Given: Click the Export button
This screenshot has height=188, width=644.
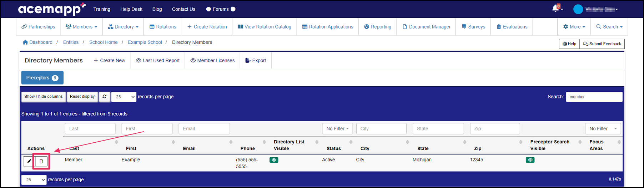Looking at the screenshot, I should pos(256,61).
